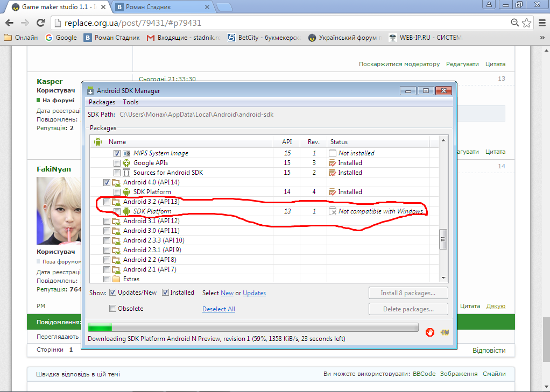The width and height of the screenshot is (550, 392).
Task: Sort packages by the Status column header
Action: tap(378, 142)
